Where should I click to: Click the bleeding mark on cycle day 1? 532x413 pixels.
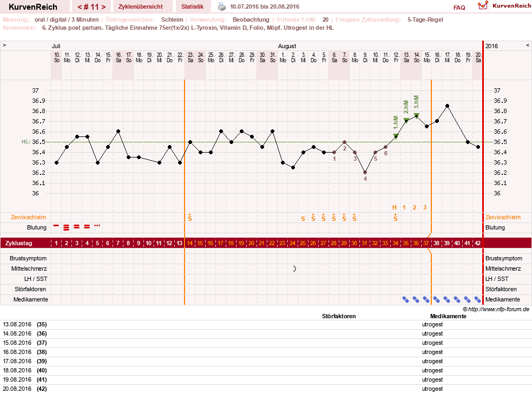tap(56, 225)
